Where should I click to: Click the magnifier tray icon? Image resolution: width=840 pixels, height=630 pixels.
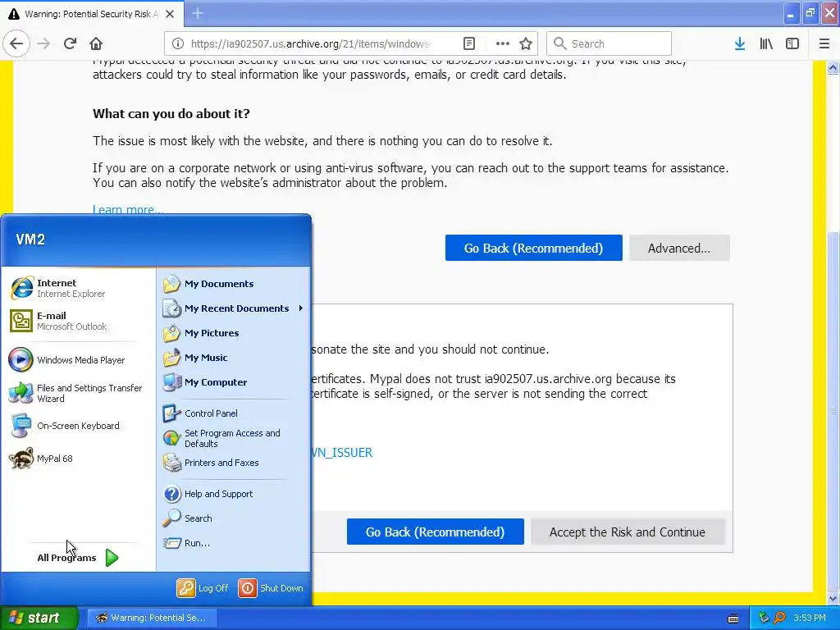point(779,618)
